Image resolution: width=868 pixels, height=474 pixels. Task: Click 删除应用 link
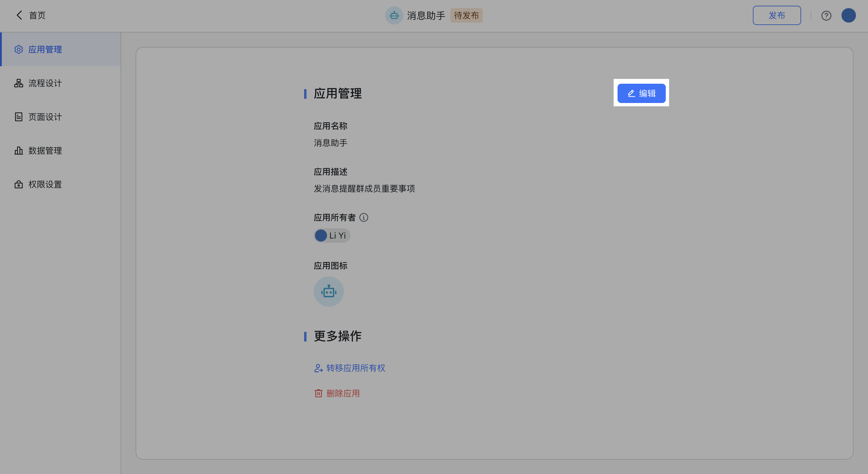pyautogui.click(x=337, y=393)
